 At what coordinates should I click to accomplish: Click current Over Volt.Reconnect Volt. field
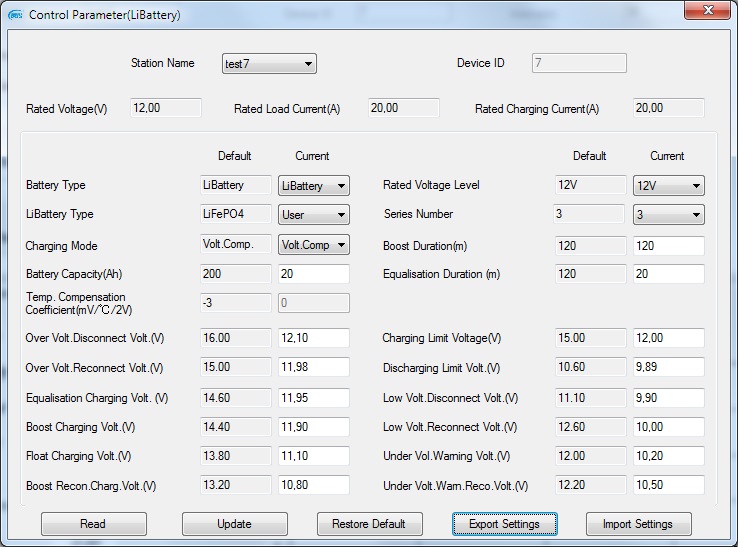(x=313, y=367)
